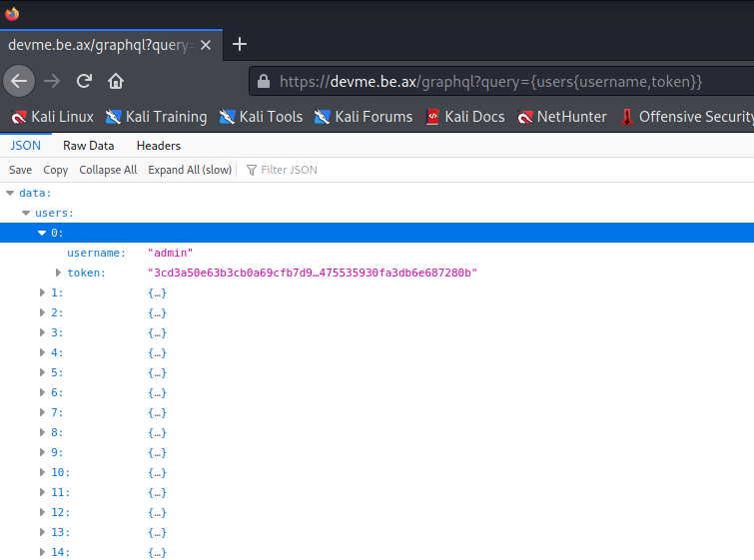Select the token string value

[312, 273]
